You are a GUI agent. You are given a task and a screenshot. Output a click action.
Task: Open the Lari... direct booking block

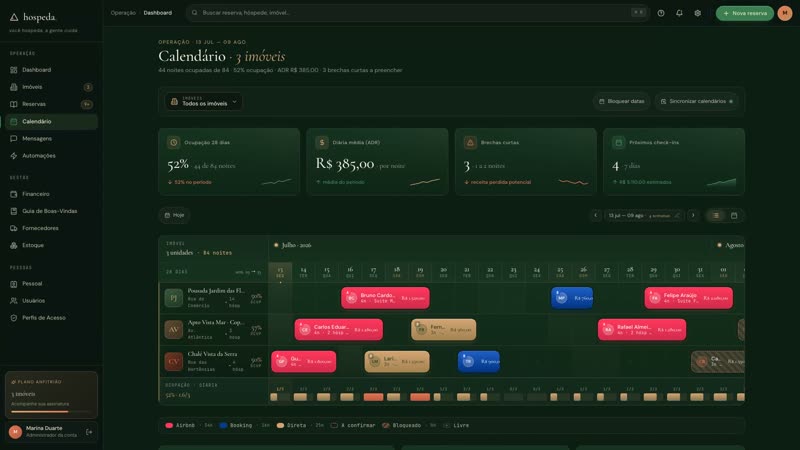coord(397,362)
